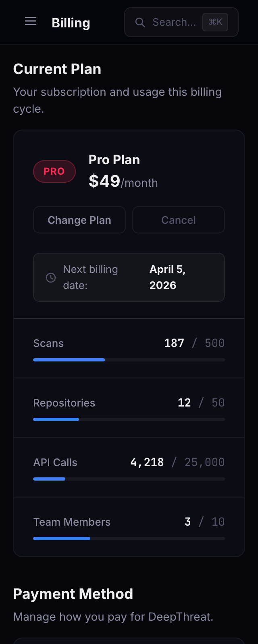Click the 4,218 / 25,000 API calls count
This screenshot has width=258, height=644.
click(177, 462)
